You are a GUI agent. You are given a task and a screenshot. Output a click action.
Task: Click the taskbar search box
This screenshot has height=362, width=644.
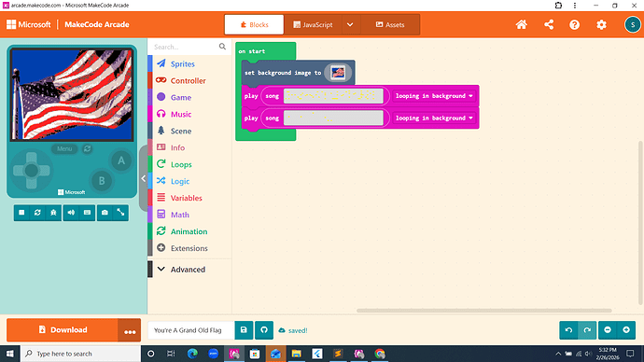click(x=80, y=354)
